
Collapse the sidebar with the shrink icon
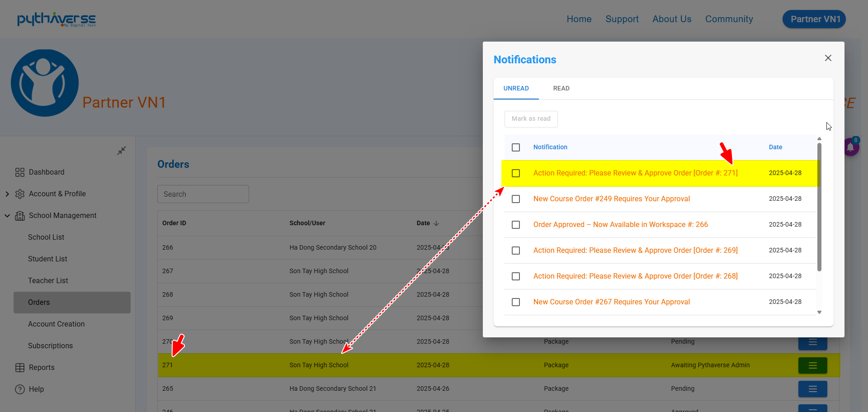(x=122, y=151)
